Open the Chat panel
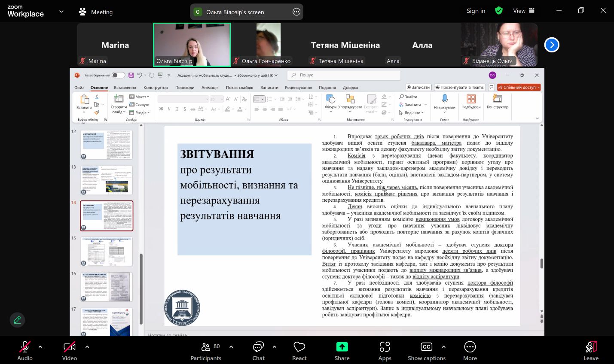 pyautogui.click(x=258, y=351)
